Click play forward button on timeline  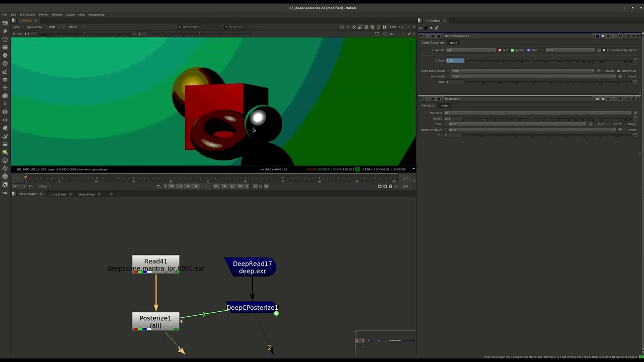(216, 186)
